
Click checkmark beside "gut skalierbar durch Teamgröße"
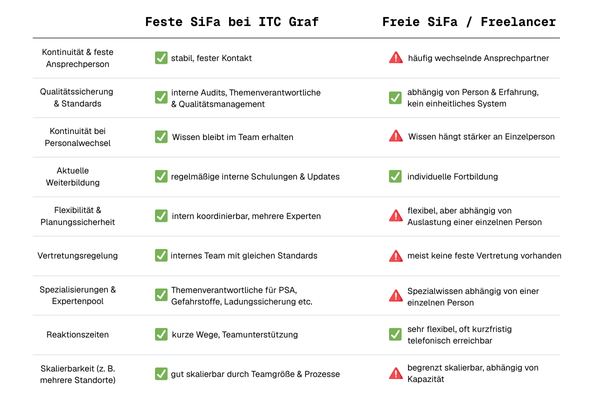161,373
